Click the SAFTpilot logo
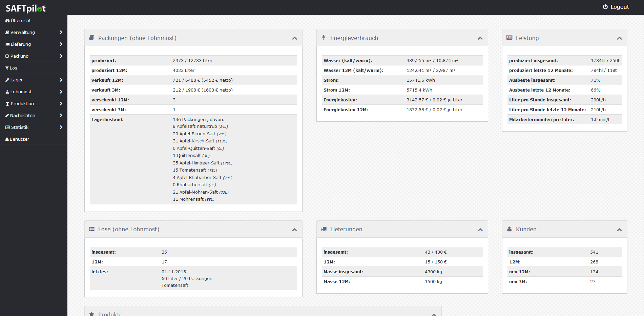The width and height of the screenshot is (644, 316). click(x=26, y=8)
